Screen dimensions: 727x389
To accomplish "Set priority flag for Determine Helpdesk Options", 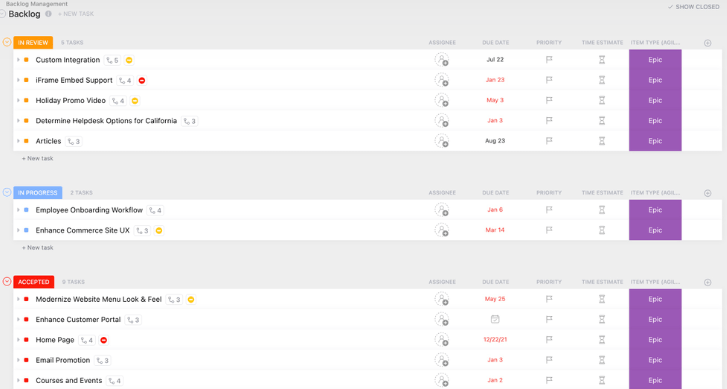I will (549, 121).
